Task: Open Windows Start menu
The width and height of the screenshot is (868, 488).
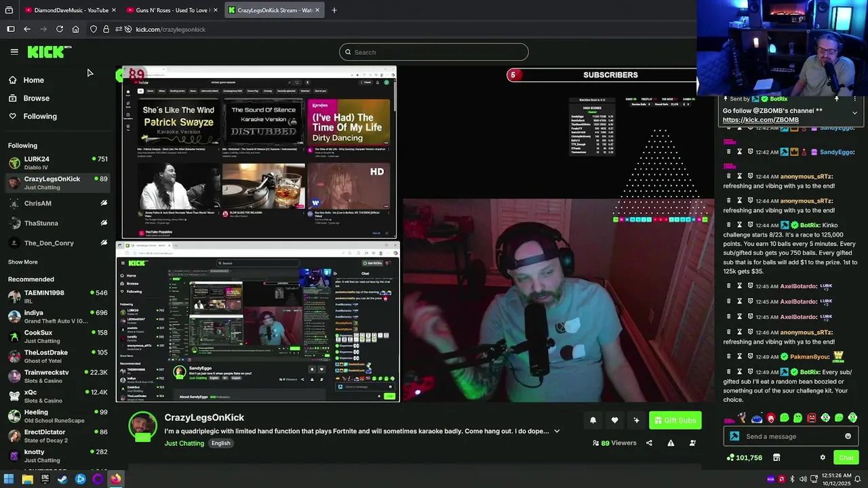Action: pos(9,479)
